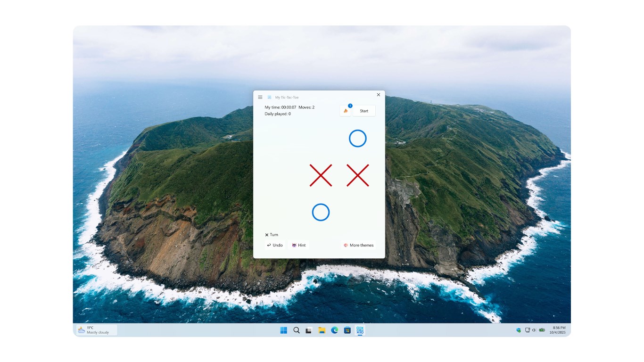Open the Windows Start menu
Screen dimensions: 644x362
pos(284,330)
